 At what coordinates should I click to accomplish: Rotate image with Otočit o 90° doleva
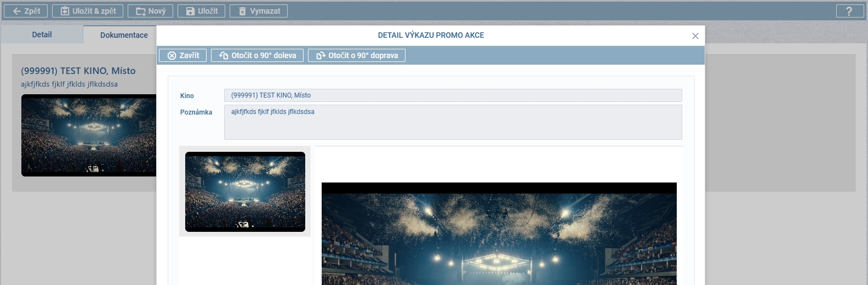pyautogui.click(x=257, y=55)
